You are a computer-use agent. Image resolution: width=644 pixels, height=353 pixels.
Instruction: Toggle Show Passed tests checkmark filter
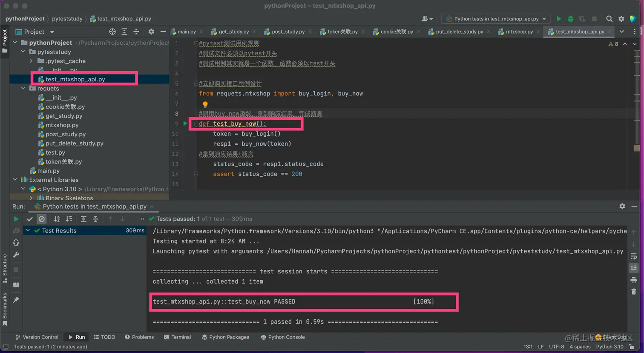coord(29,219)
